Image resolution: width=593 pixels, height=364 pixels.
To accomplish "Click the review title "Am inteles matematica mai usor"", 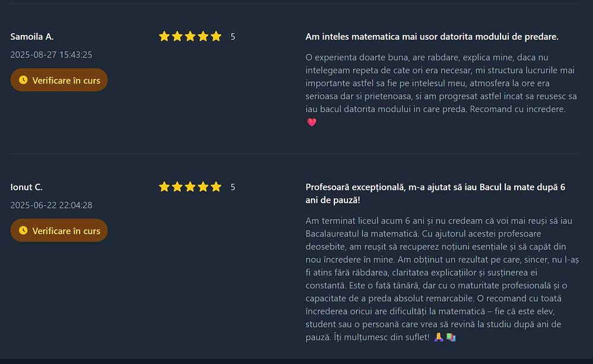I will tap(432, 37).
